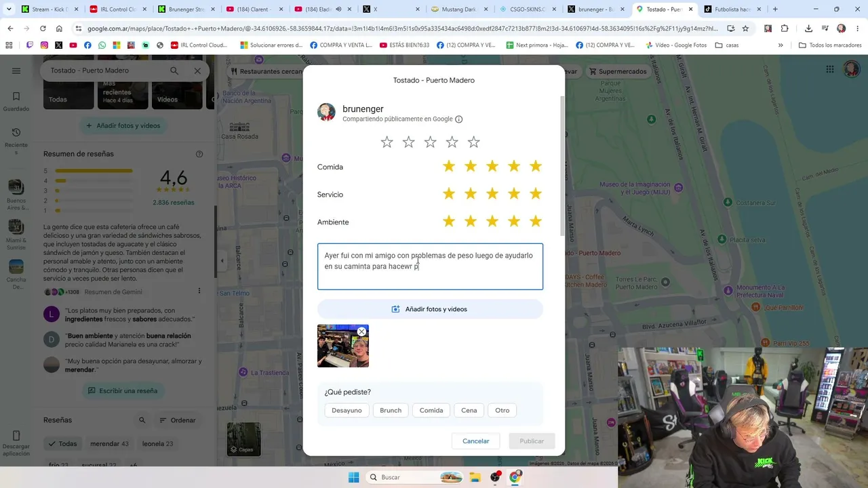Image resolution: width=868 pixels, height=488 pixels.
Task: Open Chrome downloads
Action: pos(808,28)
